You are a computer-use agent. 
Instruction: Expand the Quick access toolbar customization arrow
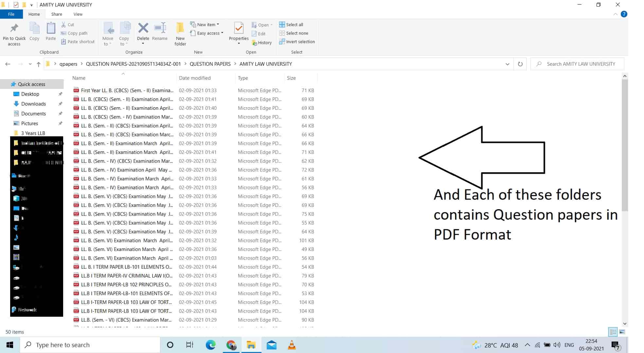click(x=31, y=5)
